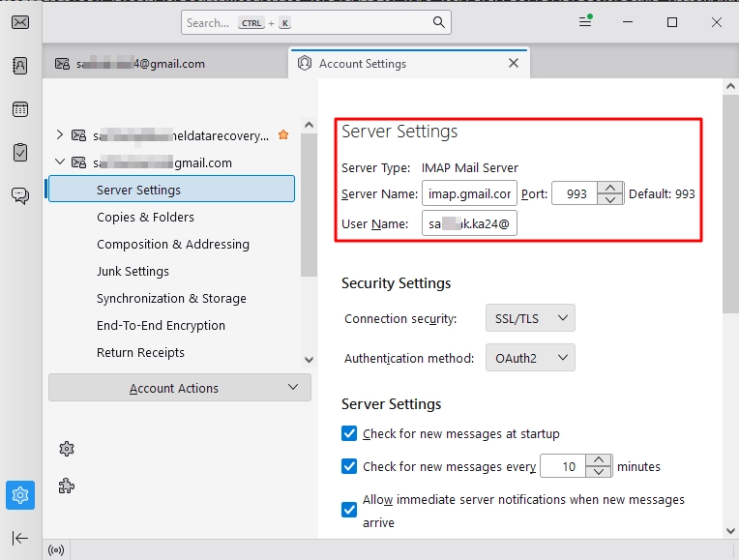
Task: Click account tree scroll up arrow
Action: point(309,125)
